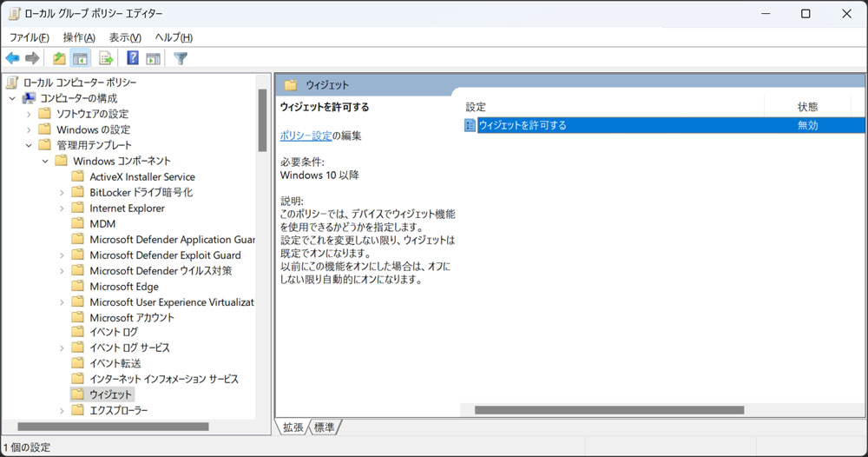Click the Forward arrow toolbar icon

[32, 58]
